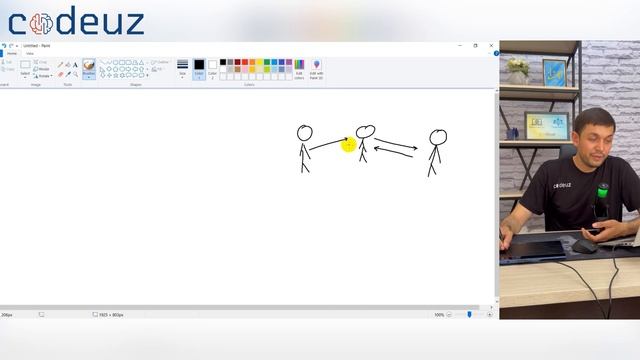Click the Redo icon in title bar
This screenshot has height=360, width=640.
[11, 46]
